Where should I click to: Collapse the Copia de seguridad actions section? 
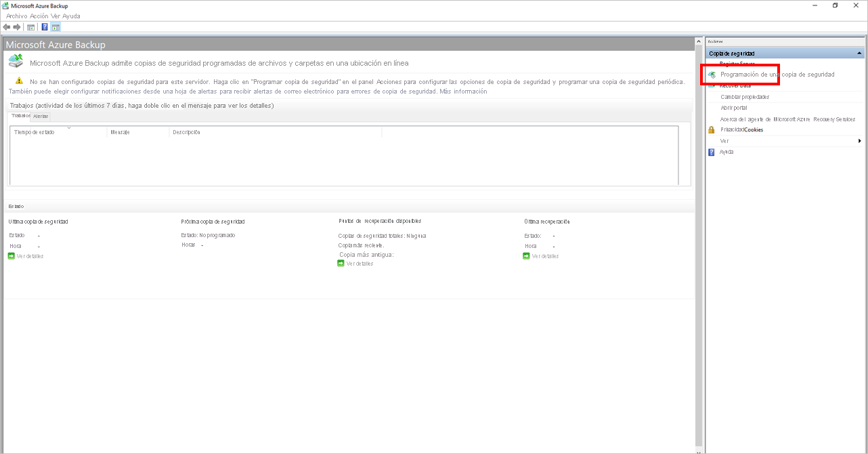pos(859,53)
